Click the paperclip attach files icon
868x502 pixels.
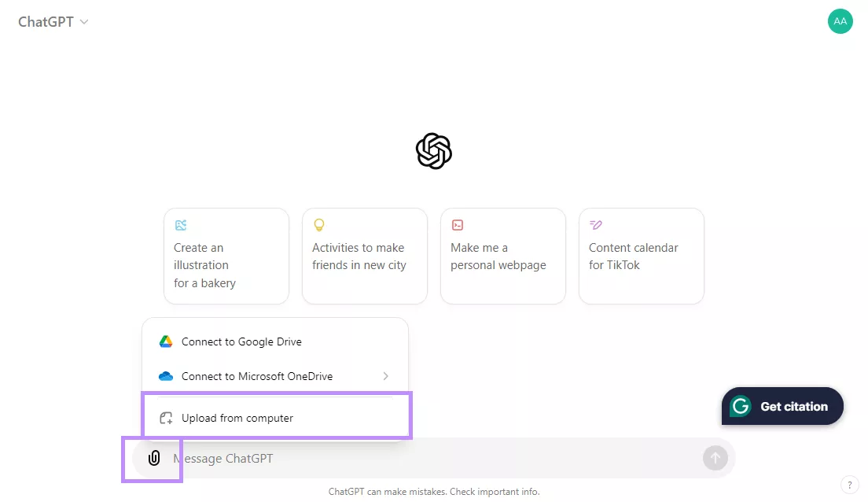coord(154,458)
